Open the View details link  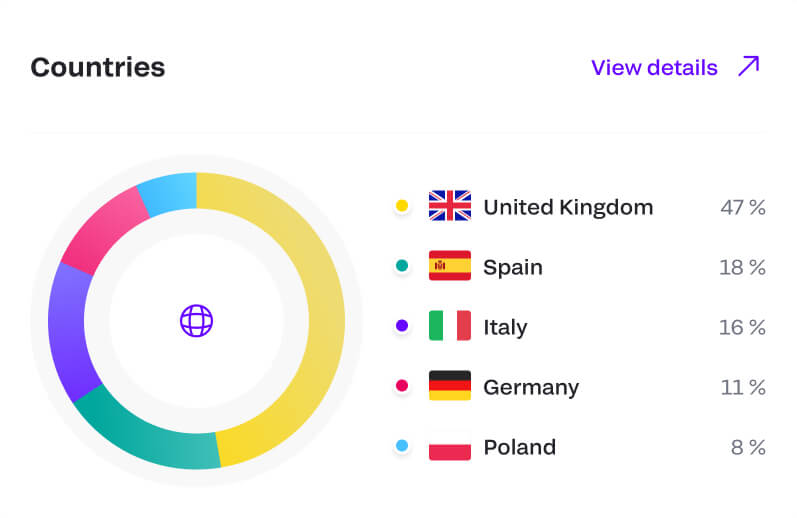pyautogui.click(x=654, y=68)
